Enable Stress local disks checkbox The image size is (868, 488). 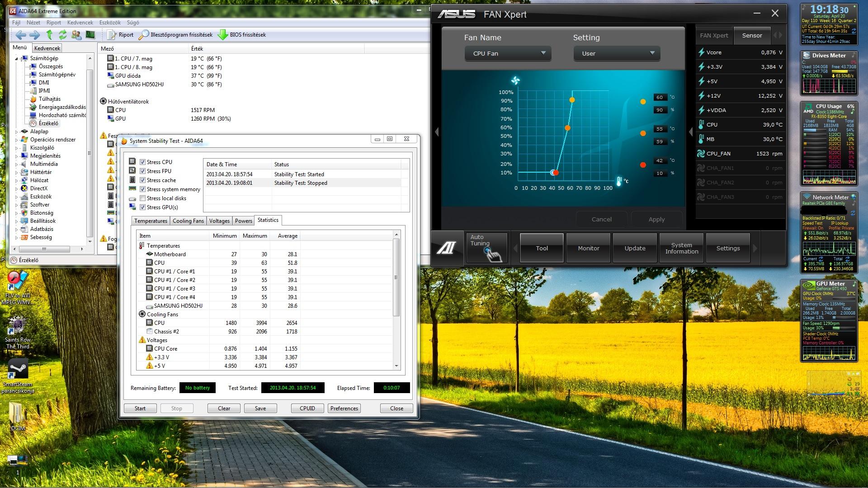[x=142, y=198]
